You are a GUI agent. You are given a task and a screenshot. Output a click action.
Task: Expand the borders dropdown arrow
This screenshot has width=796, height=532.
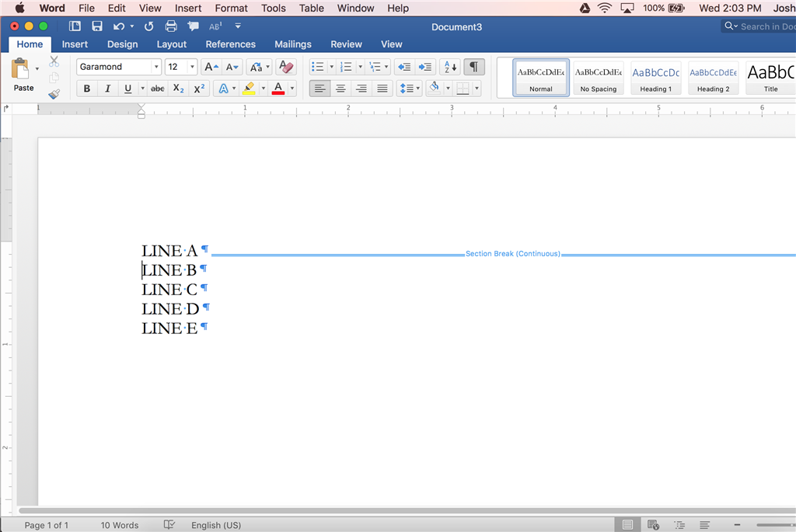tap(477, 89)
